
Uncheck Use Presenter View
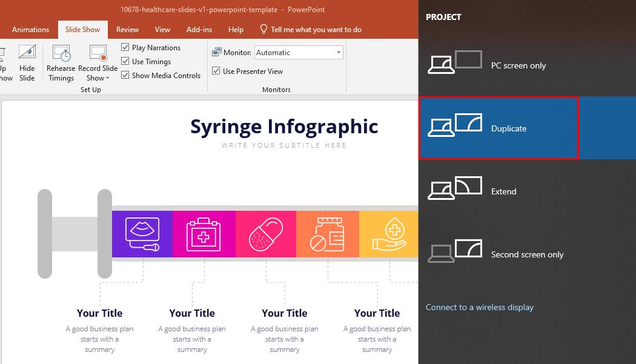point(216,71)
